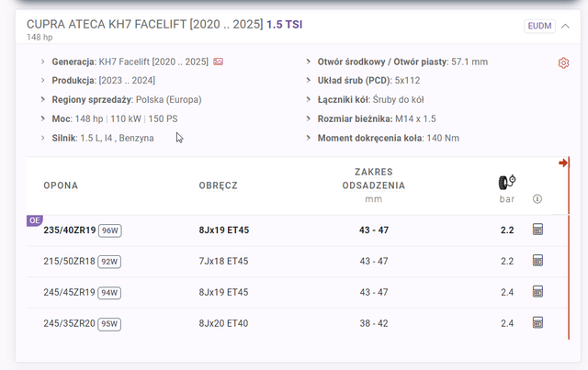Open calculator for 245/45ZR19 row
The image size is (588, 370).
(x=537, y=292)
